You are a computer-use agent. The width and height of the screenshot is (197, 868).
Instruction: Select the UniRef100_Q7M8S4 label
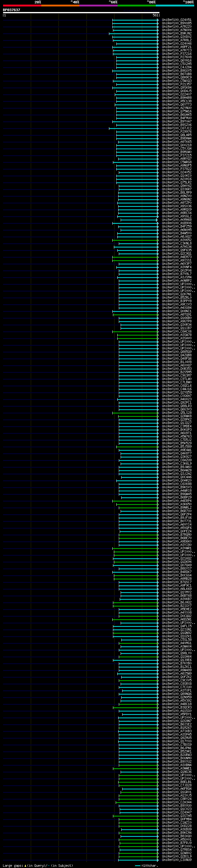click(x=177, y=850)
